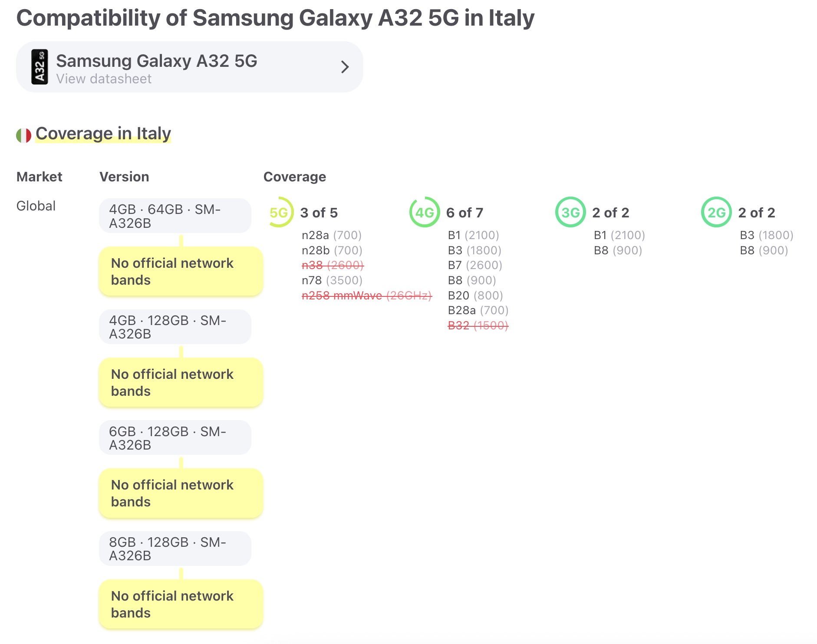Open datasheet via the right chevron arrow

click(x=345, y=67)
